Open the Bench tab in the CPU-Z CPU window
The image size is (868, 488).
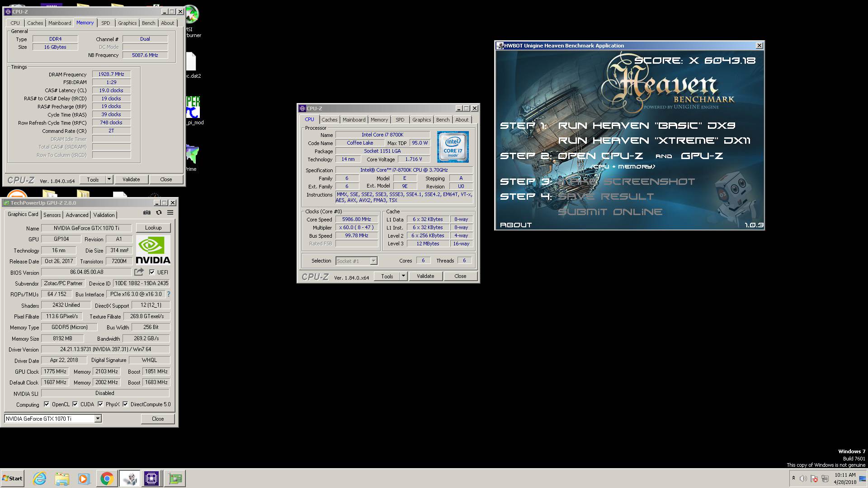443,120
